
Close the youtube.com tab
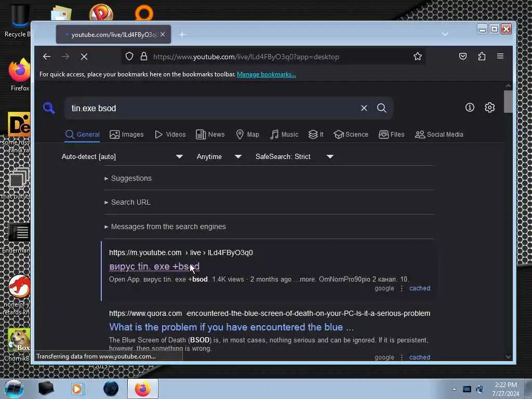pyautogui.click(x=163, y=34)
